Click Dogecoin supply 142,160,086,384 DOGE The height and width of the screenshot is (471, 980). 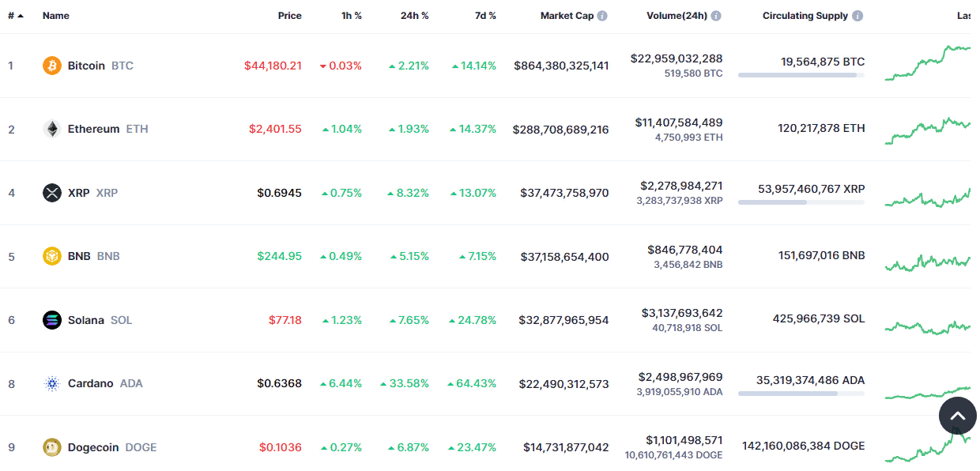pos(803,446)
